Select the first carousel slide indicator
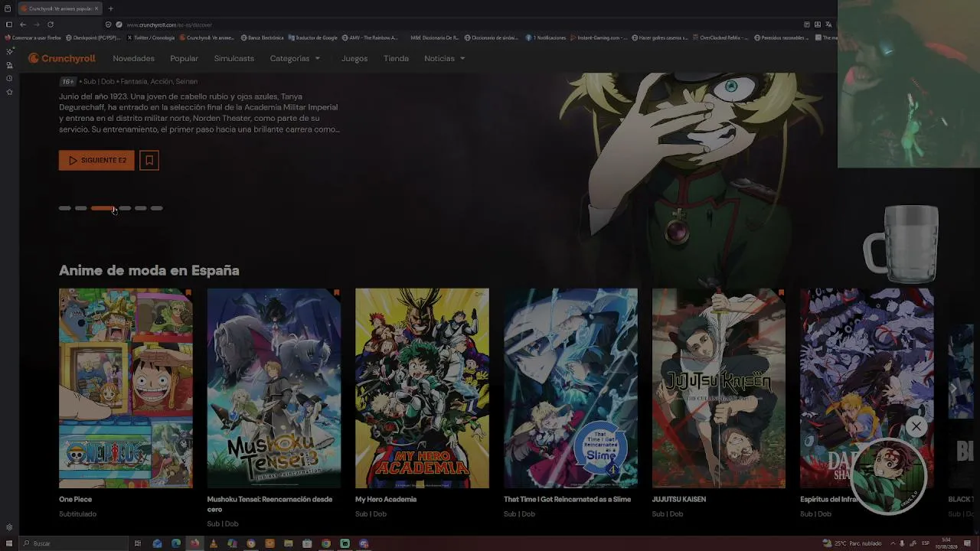The image size is (980, 551). pyautogui.click(x=65, y=208)
